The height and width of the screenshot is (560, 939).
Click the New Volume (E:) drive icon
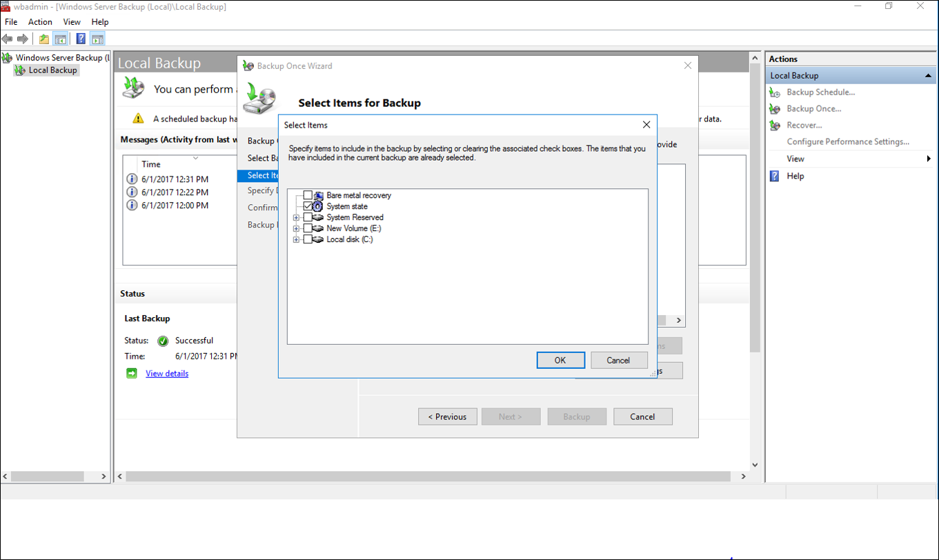(x=318, y=228)
